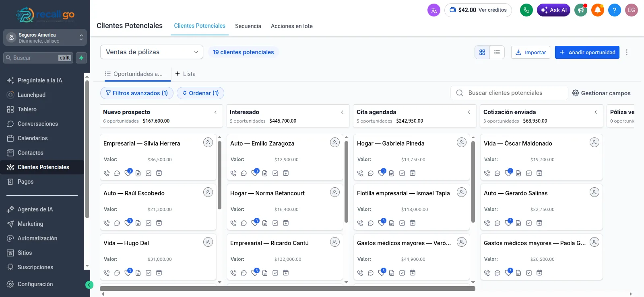Collapse the Cotización enviada column
This screenshot has width=644, height=297.
[x=596, y=112]
